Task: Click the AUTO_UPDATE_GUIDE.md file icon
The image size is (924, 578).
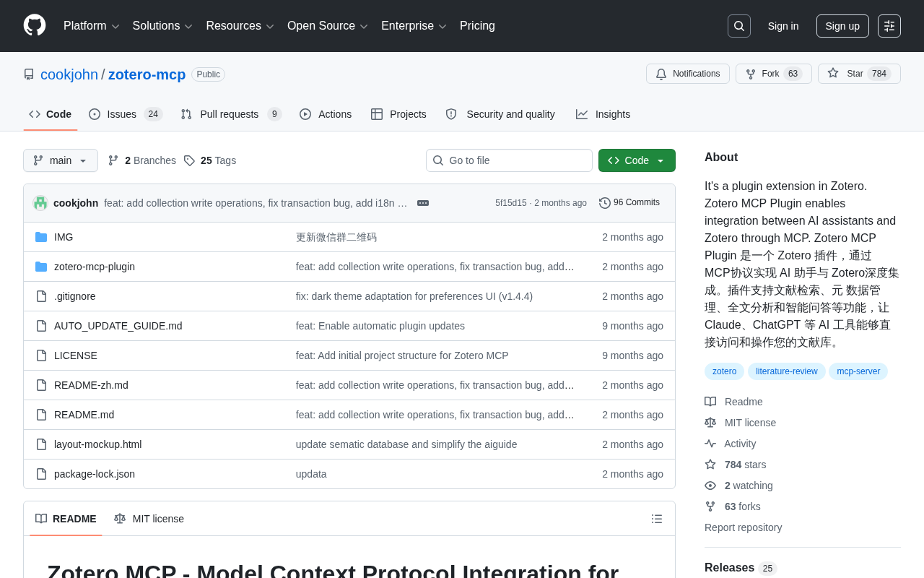Action: pyautogui.click(x=41, y=326)
